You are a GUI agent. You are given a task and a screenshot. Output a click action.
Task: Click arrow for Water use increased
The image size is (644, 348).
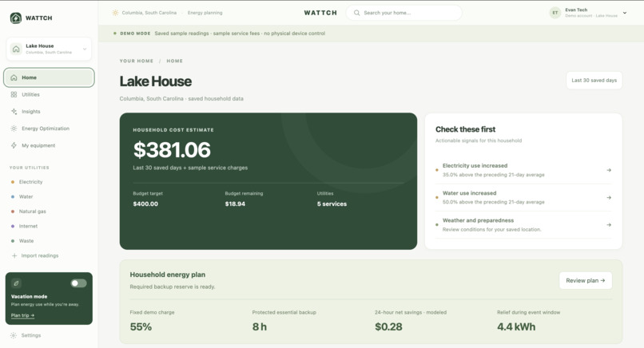coord(609,197)
